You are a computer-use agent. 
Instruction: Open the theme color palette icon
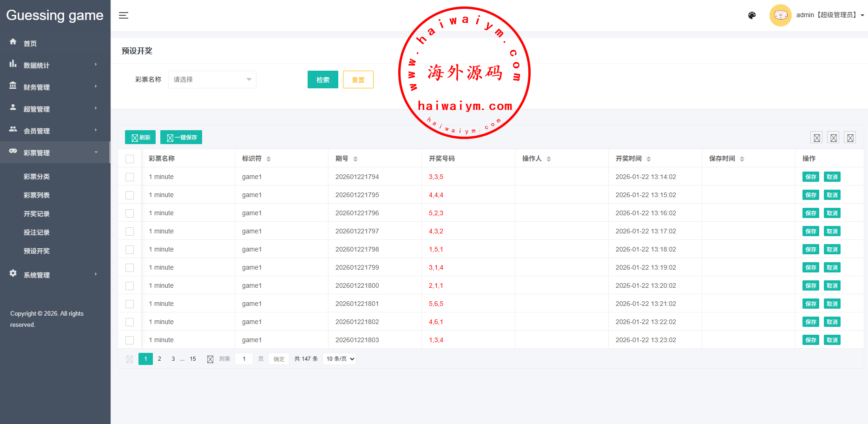pyautogui.click(x=752, y=15)
